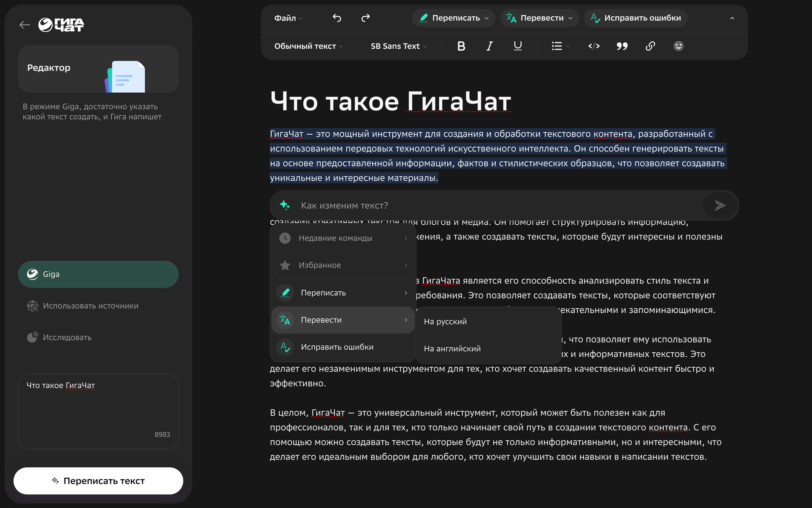
Task: Open the Переписать toolbar dropdown
Action: pos(454,18)
